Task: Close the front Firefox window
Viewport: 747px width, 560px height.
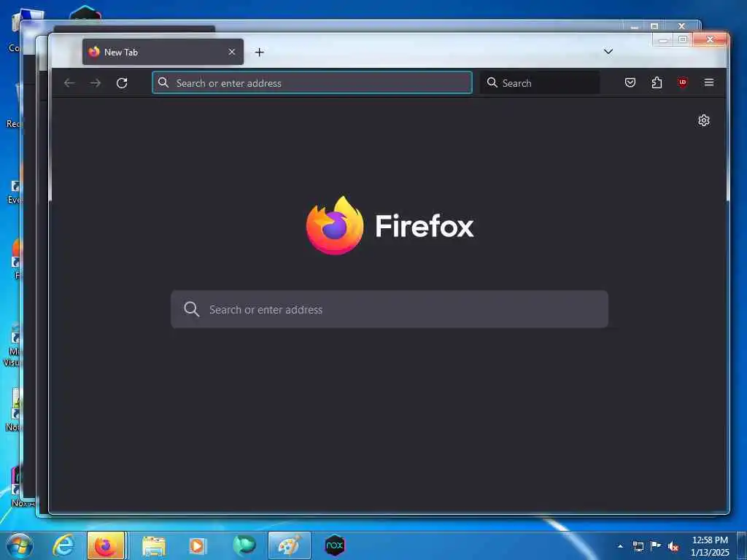Action: click(x=710, y=39)
